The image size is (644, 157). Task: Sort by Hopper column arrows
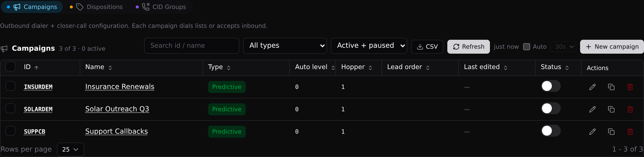click(x=371, y=68)
